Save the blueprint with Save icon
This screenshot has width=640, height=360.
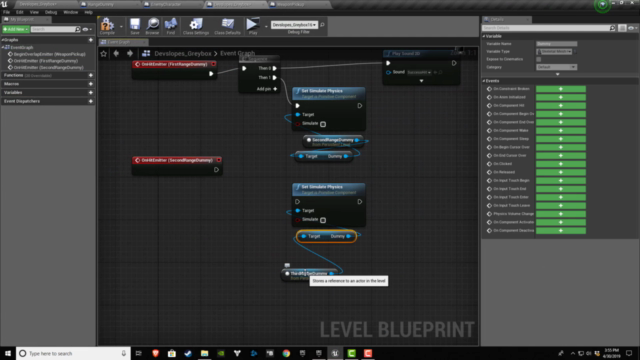pos(135,26)
